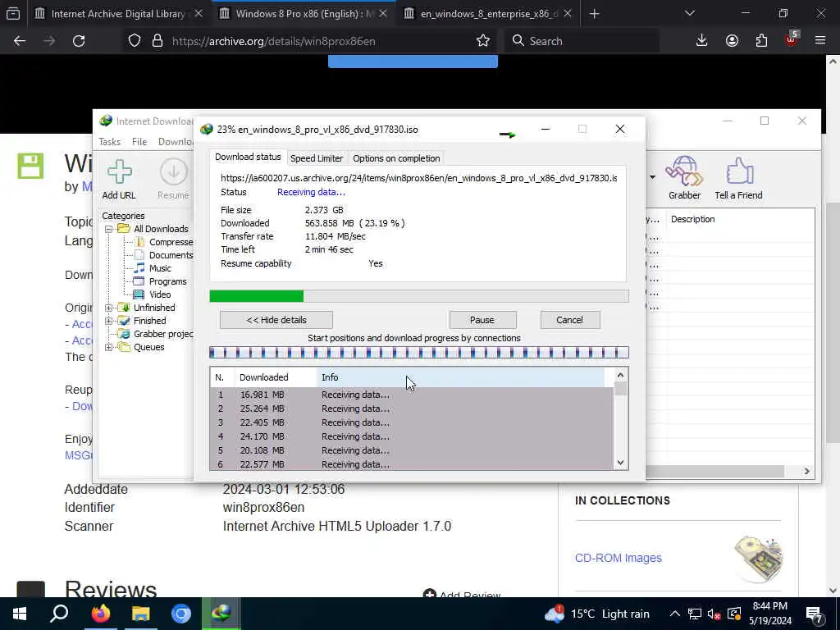Click the download progress bar
840x630 pixels.
419,295
